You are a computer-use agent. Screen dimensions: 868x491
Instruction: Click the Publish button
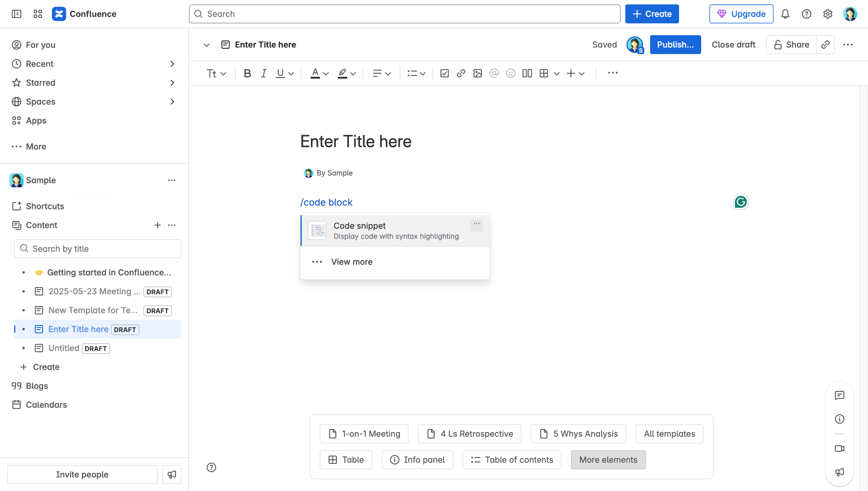coord(675,45)
